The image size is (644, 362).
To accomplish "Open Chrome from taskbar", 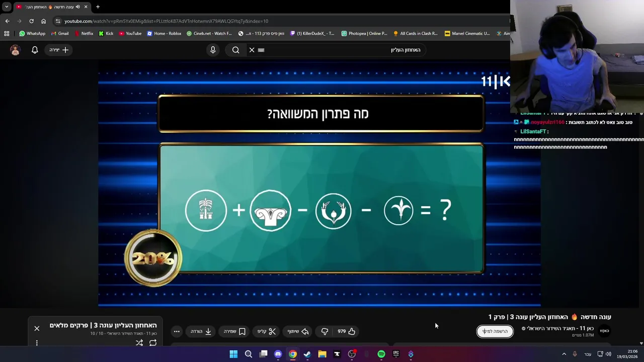I will pos(292,354).
